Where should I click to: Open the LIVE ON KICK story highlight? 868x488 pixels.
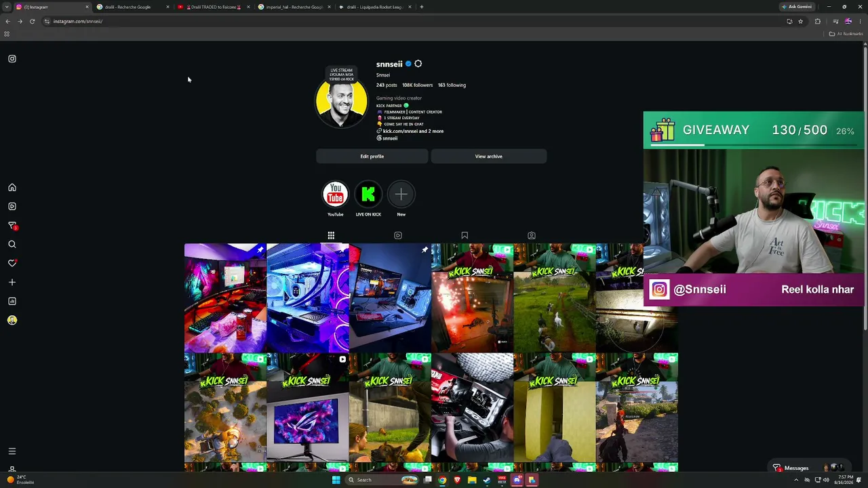coord(368,195)
